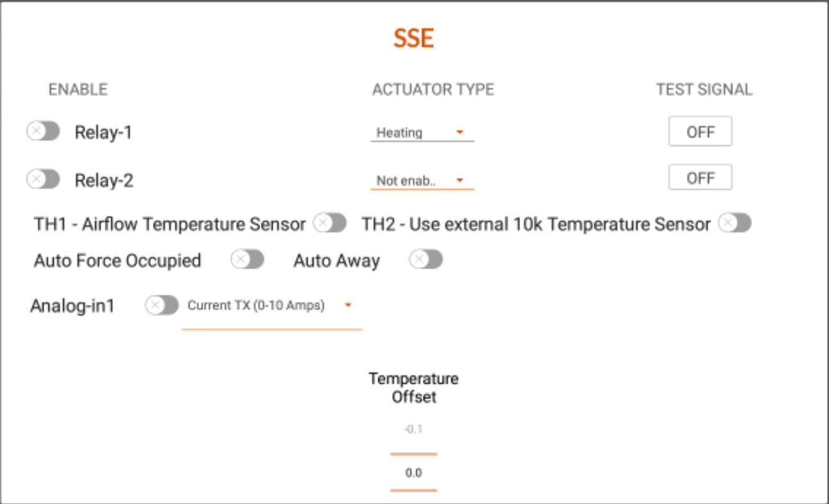Toggle the Auto Away switch
Screen dimensions: 829x504
pos(426,260)
